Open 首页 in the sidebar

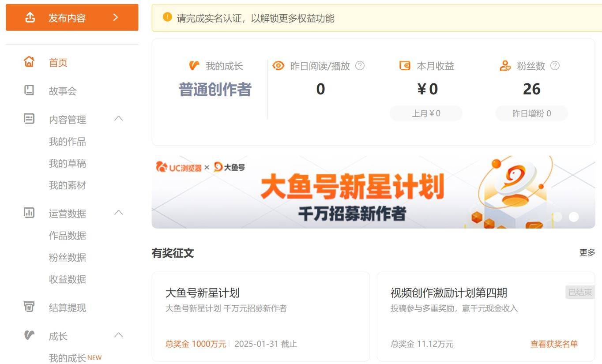58,63
